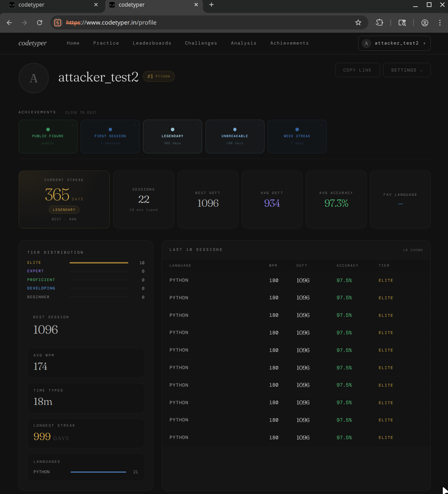
Task: Click the #1 Python rank badge
Action: 159,76
